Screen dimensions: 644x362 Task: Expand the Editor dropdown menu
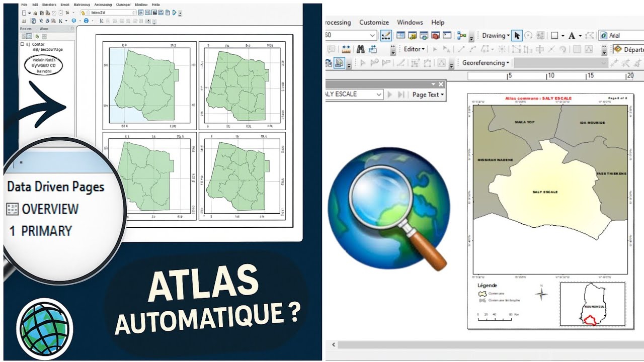coord(415,49)
